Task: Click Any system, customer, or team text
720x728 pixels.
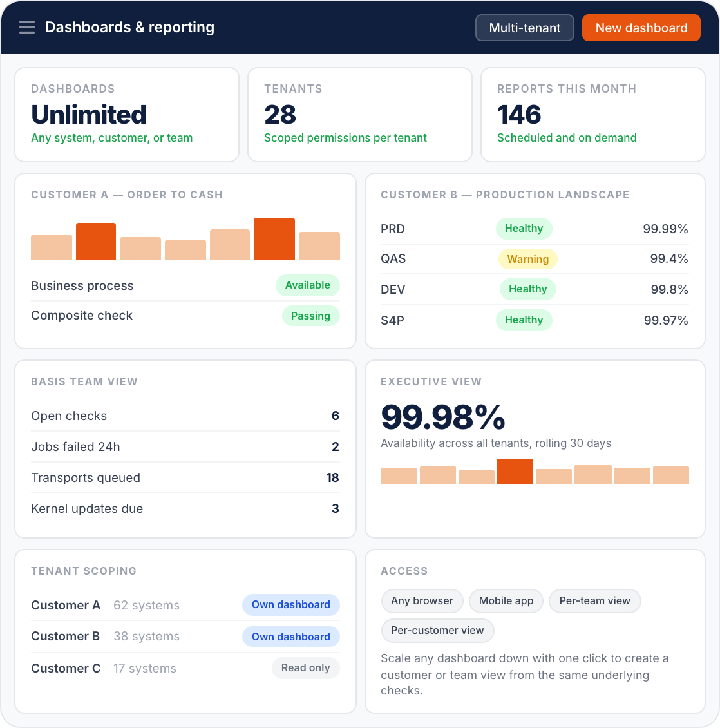Action: [x=112, y=138]
